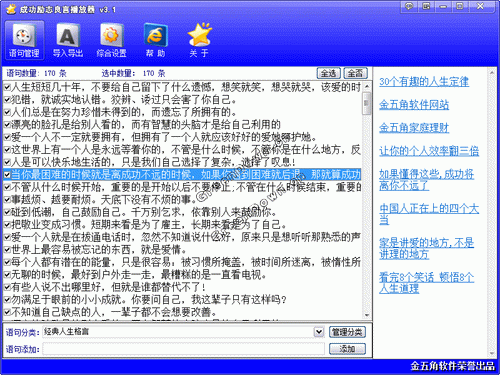Uncheck the sentence starting 人们总是在努力珍惜
Image resolution: width=500 pixels, height=375 pixels.
tap(7, 112)
